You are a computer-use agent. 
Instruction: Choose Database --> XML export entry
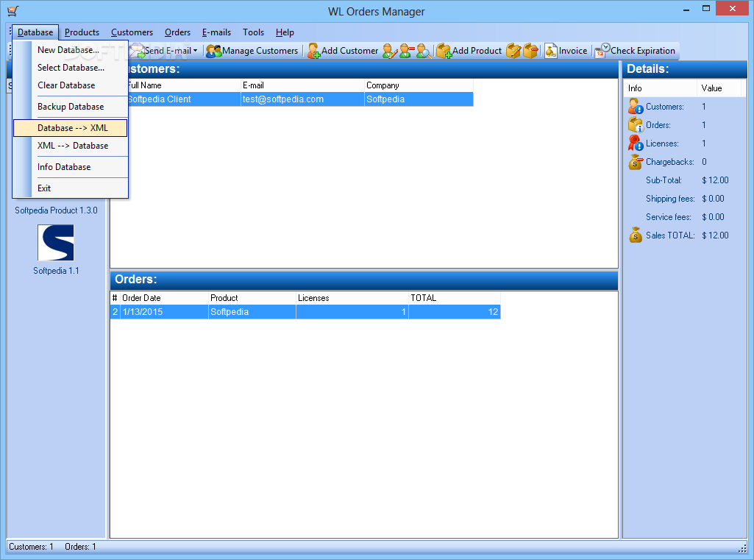point(71,128)
